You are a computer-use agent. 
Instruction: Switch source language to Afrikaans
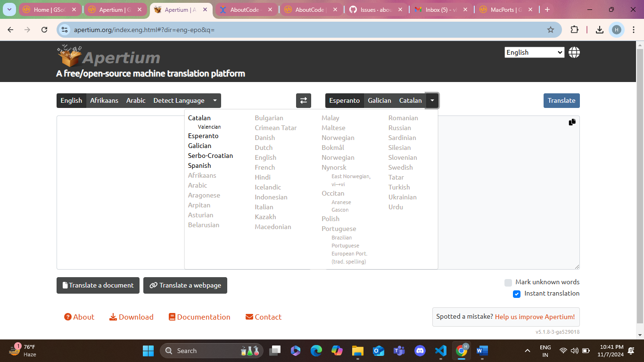tap(104, 100)
